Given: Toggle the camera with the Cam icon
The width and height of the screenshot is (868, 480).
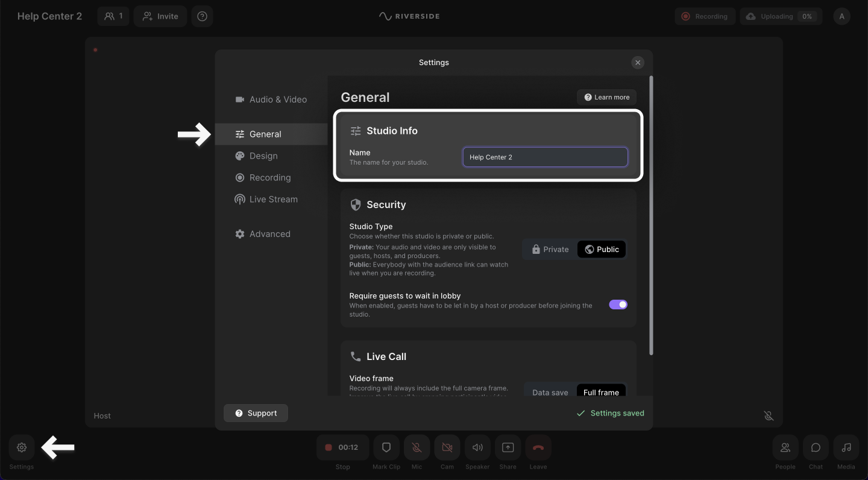Looking at the screenshot, I should click(x=447, y=447).
